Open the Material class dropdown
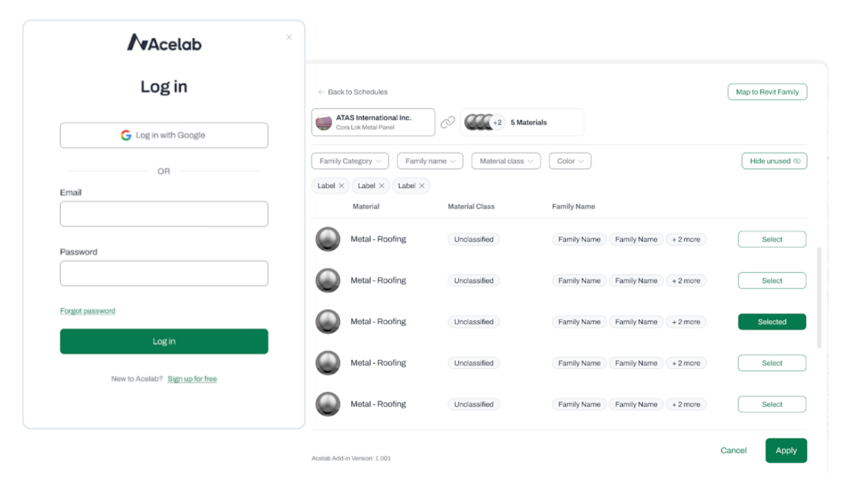This screenshot has height=488, width=868. point(506,161)
